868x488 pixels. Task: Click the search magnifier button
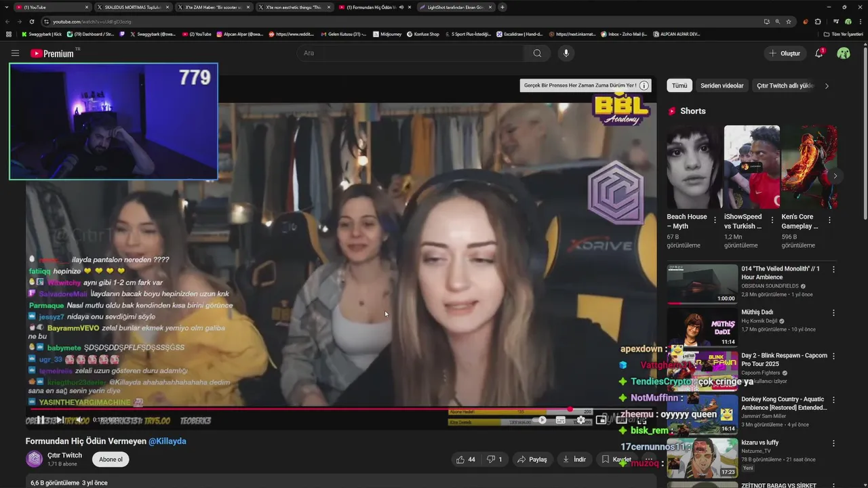[537, 53]
